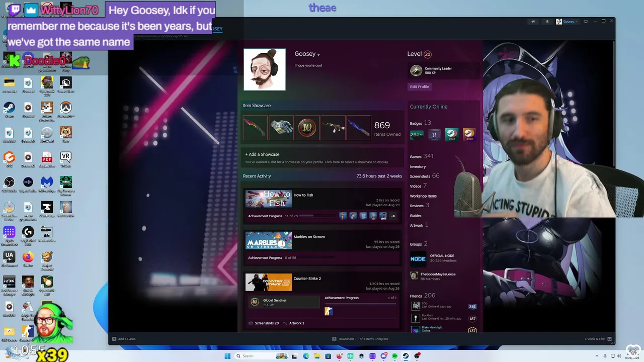Click Add a Game in Steam footer
644x362 pixels.
(124, 339)
